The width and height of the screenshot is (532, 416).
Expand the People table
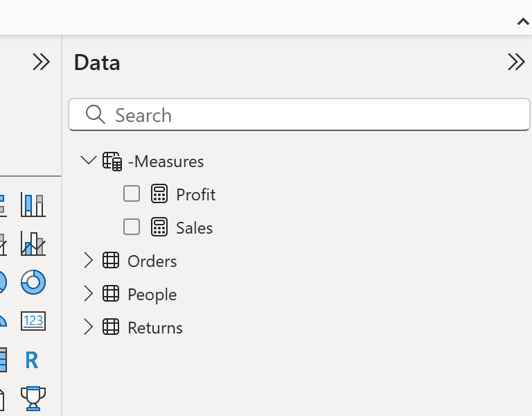(88, 294)
